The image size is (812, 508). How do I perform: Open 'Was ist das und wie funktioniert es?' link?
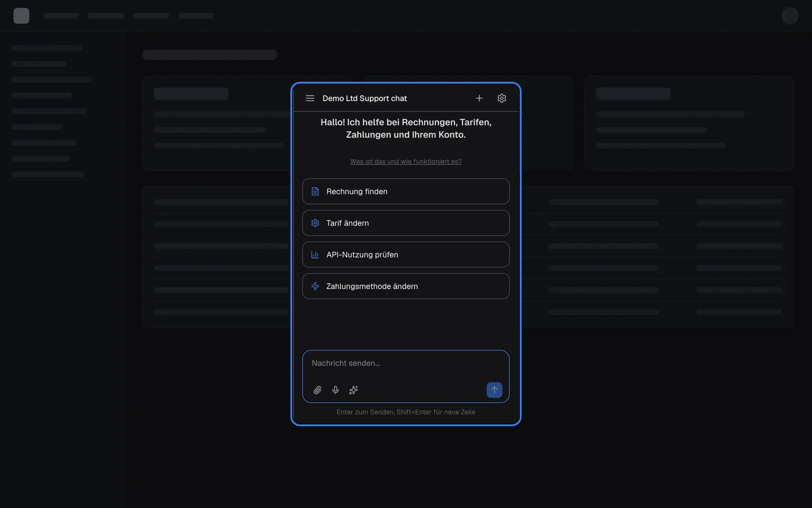(x=406, y=162)
